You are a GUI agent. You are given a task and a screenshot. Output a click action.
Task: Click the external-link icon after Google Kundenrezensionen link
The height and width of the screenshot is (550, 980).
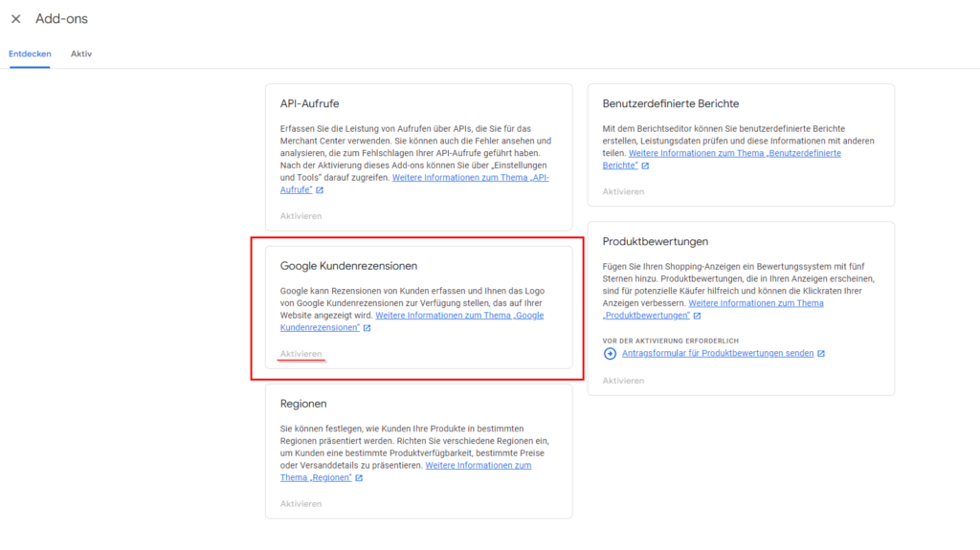tap(367, 328)
